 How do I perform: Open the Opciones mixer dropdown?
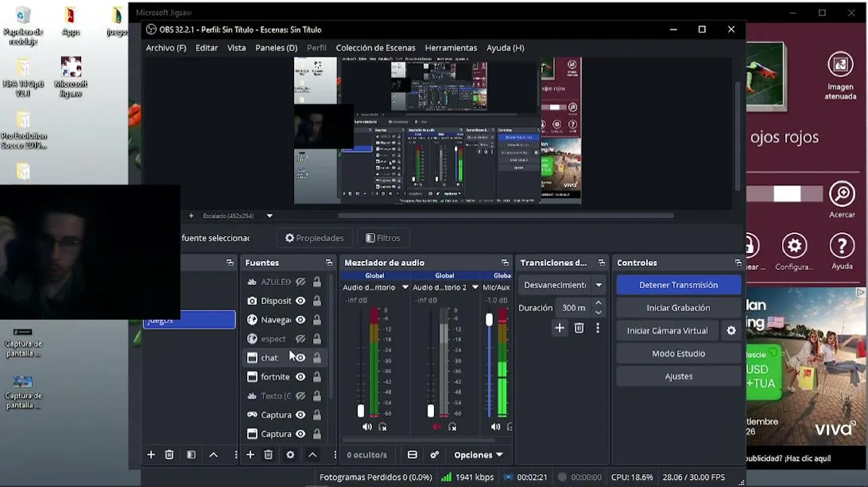[479, 455]
